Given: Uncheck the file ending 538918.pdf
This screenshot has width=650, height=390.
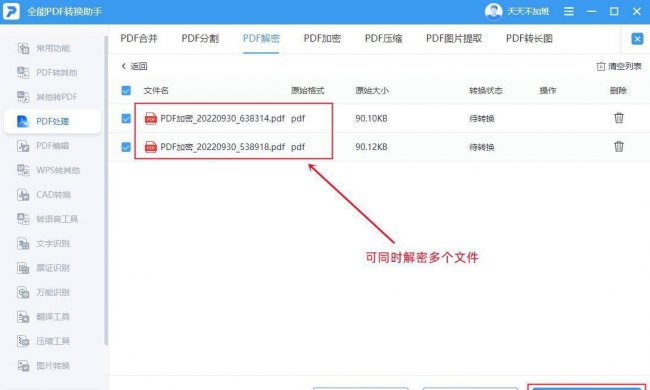Looking at the screenshot, I should [x=126, y=147].
